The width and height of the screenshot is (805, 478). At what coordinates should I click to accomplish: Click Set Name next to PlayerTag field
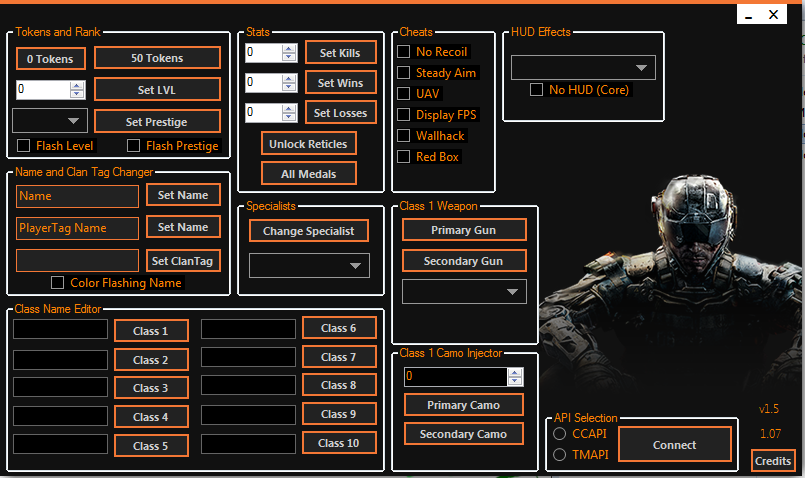183,227
